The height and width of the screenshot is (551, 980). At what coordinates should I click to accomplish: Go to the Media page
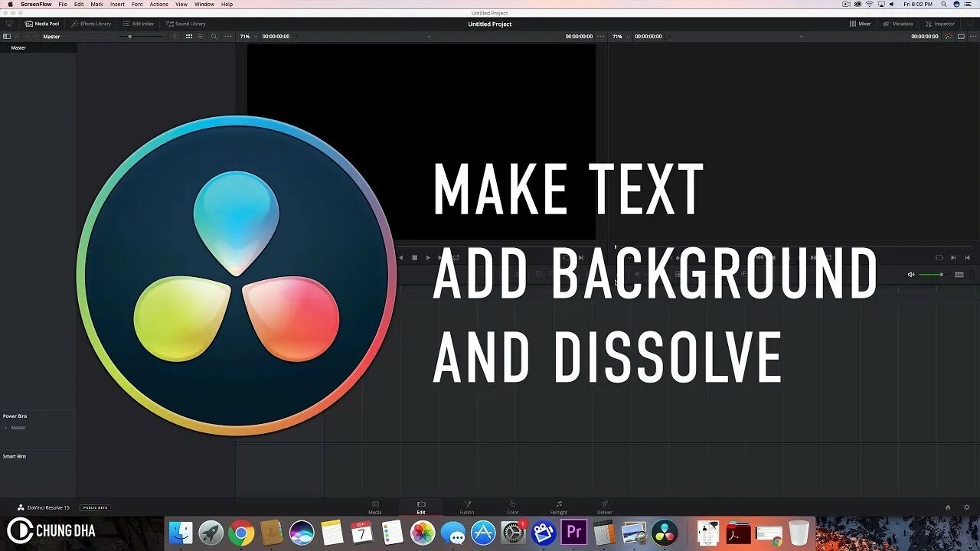375,507
